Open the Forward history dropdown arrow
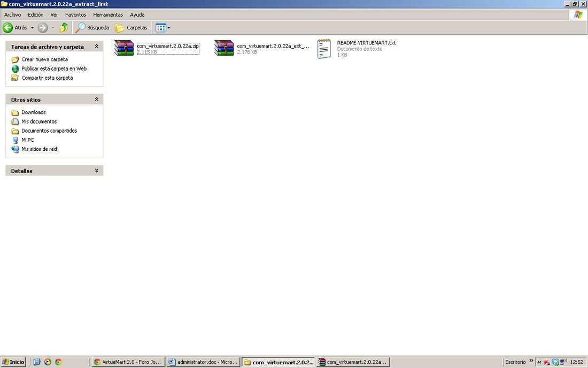The height and width of the screenshot is (368, 588). [x=53, y=28]
